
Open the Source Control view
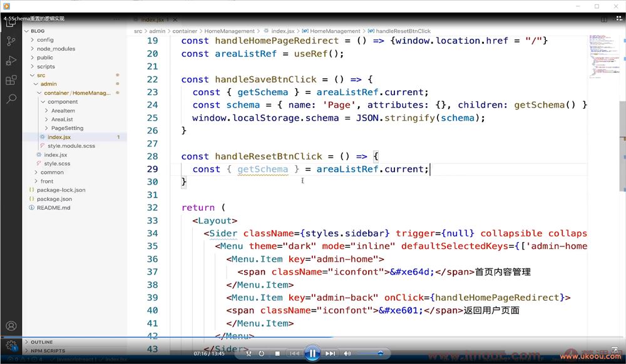pyautogui.click(x=11, y=41)
